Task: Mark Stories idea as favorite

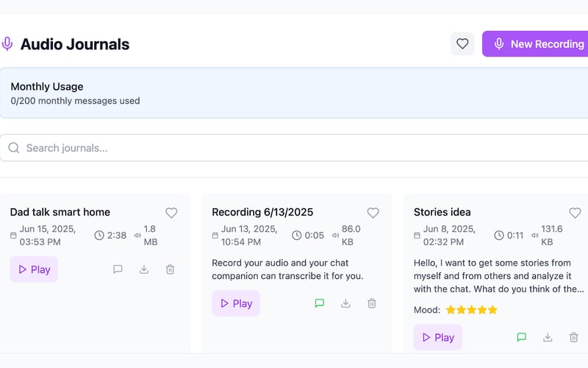Action: 575,213
